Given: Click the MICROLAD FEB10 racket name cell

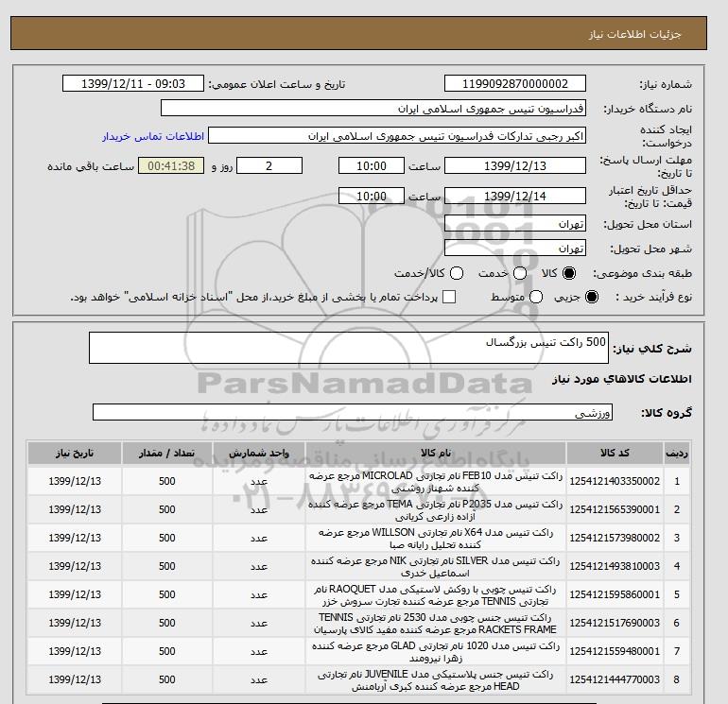Looking at the screenshot, I should pyautogui.click(x=436, y=482).
